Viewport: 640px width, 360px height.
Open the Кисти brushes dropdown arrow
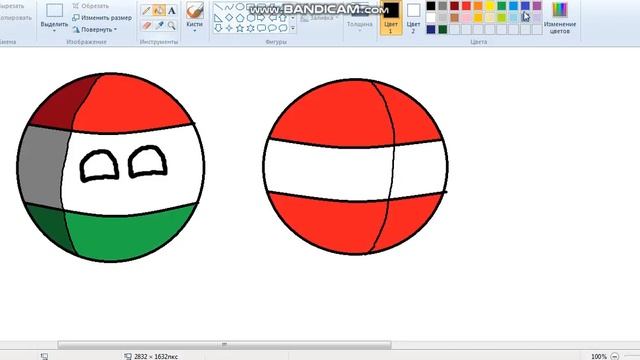tap(195, 31)
